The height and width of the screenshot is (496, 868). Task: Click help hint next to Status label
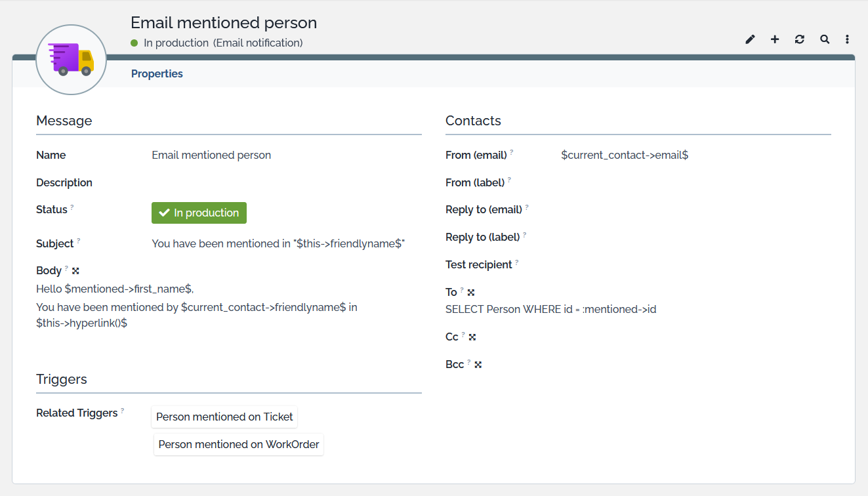72,207
